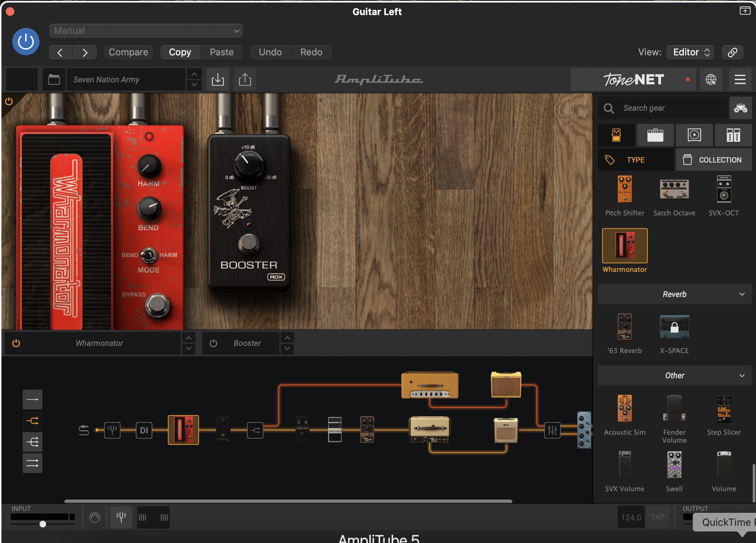Screen dimensions: 756x543
Task: Click the Paste button
Action: (222, 53)
